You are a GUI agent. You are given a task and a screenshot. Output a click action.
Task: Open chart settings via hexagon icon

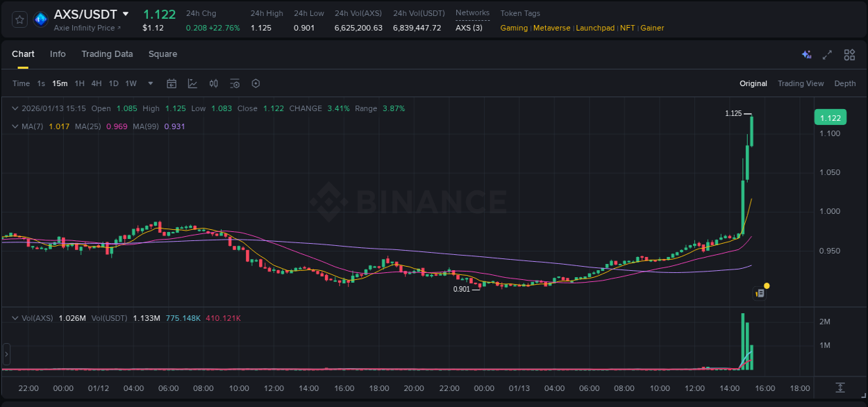[x=256, y=83]
